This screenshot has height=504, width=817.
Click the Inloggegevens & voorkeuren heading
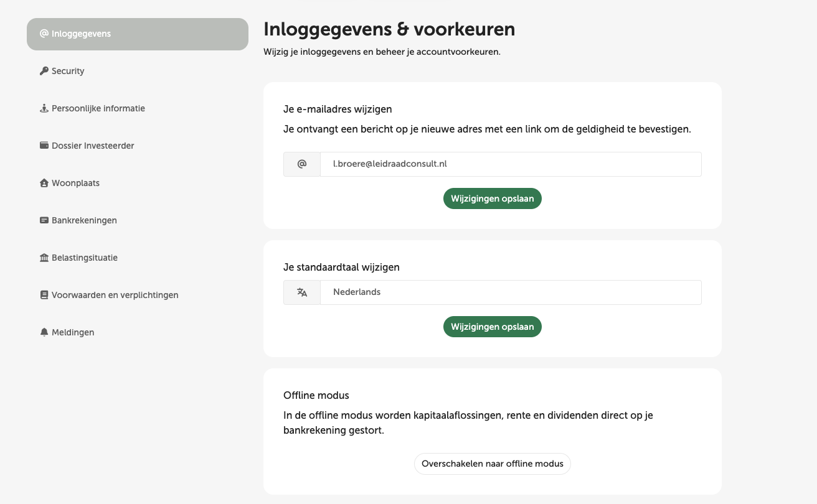click(389, 29)
